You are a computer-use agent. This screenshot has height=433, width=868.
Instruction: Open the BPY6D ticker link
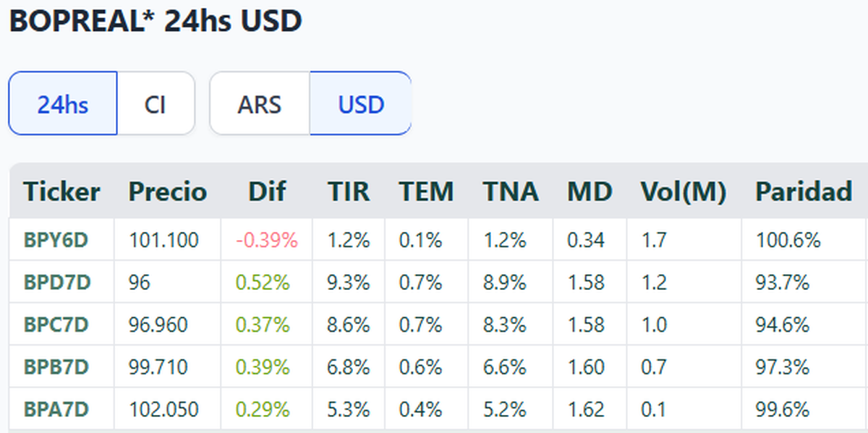pos(56,240)
